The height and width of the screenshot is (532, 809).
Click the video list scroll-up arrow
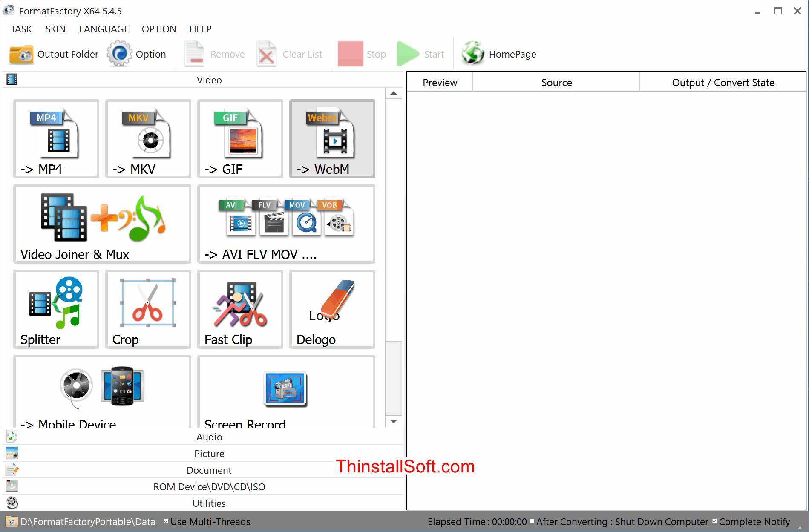(394, 93)
